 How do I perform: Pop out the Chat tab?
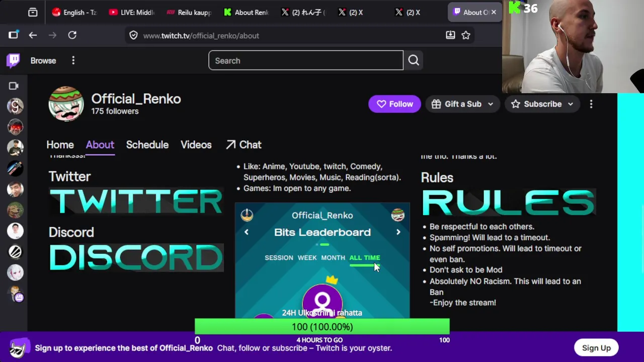244,145
